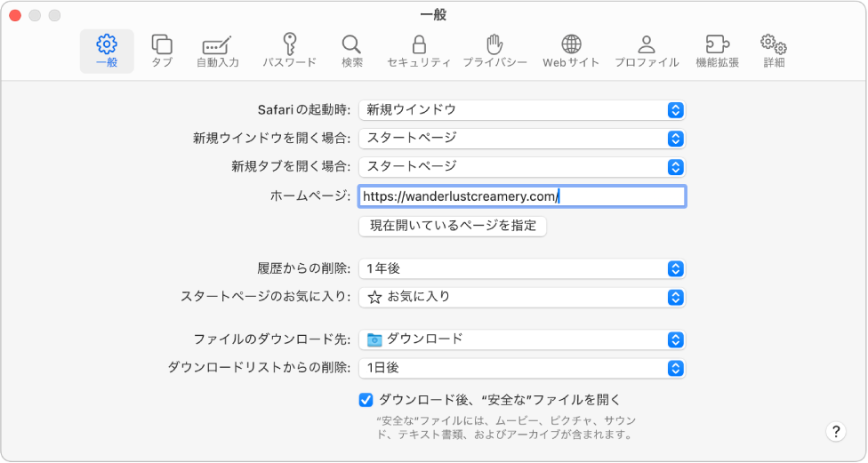Screen dimensions: 868x463
Task: Expand the Safariの起動時 dropdown
Action: point(522,110)
